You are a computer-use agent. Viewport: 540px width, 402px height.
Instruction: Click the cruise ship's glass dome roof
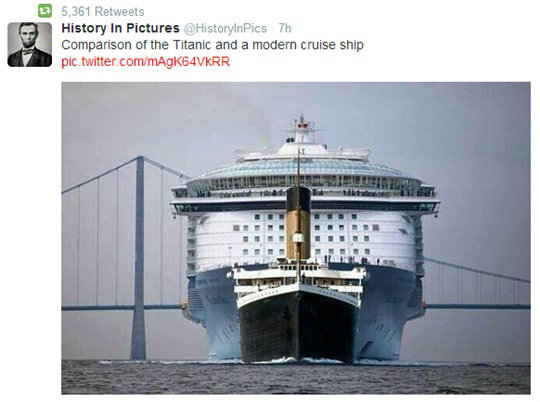(303, 169)
